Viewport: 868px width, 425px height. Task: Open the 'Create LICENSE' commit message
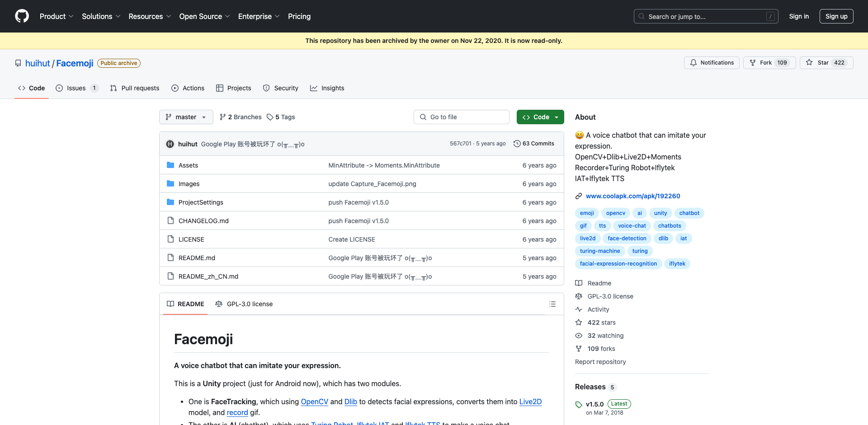pyautogui.click(x=352, y=239)
